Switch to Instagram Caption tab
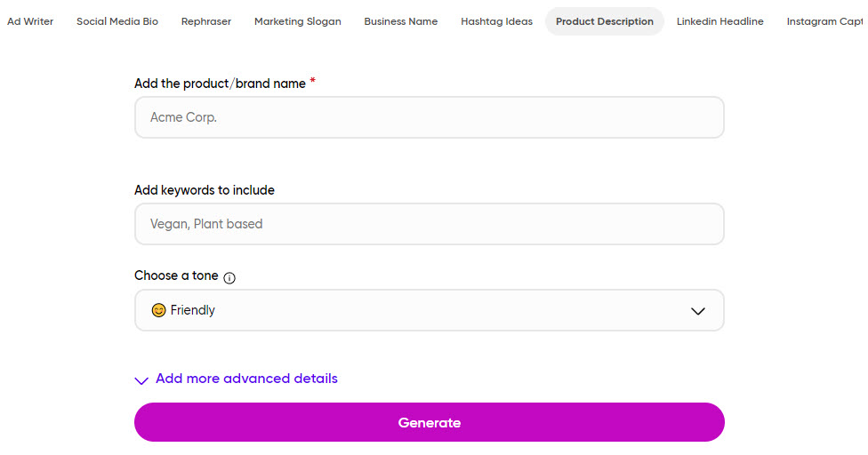868x455 pixels. (x=824, y=21)
